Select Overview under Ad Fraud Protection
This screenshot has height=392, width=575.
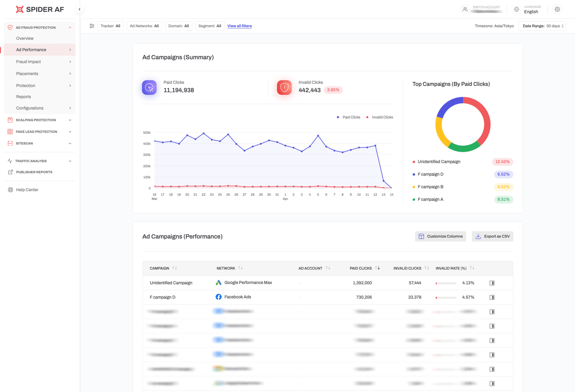click(x=25, y=38)
